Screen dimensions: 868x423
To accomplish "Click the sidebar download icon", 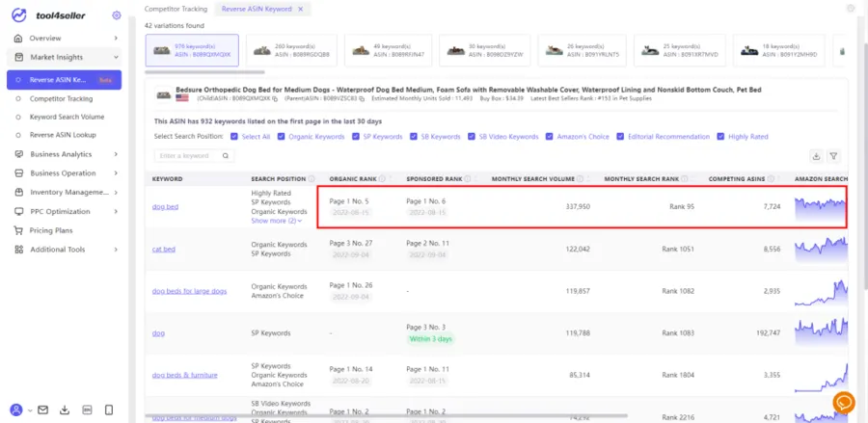I will click(65, 410).
